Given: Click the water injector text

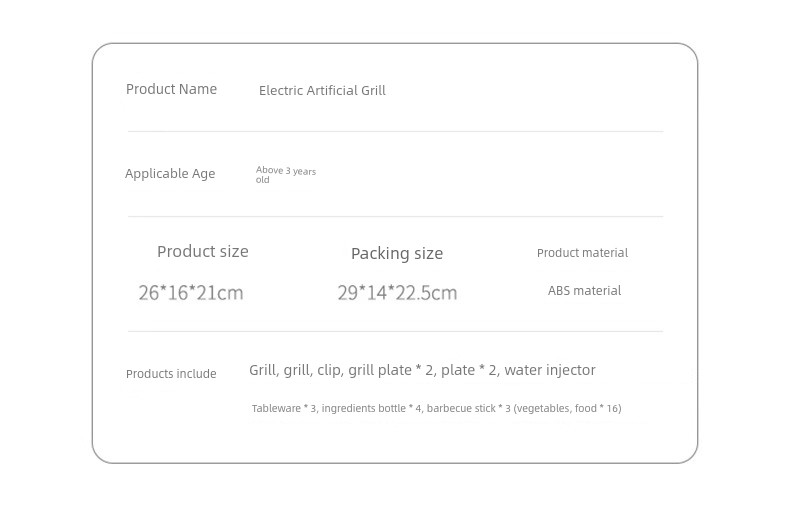Looking at the screenshot, I should click(x=550, y=370).
